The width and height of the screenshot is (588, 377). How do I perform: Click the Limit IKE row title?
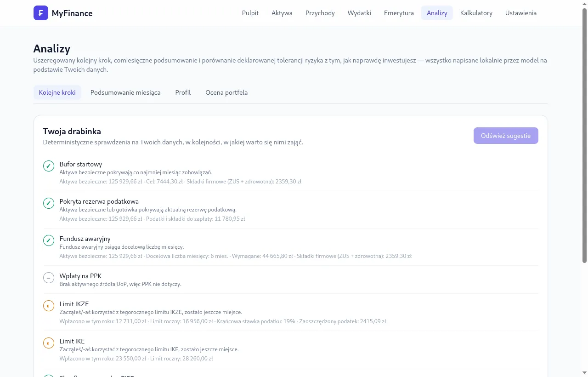72,341
